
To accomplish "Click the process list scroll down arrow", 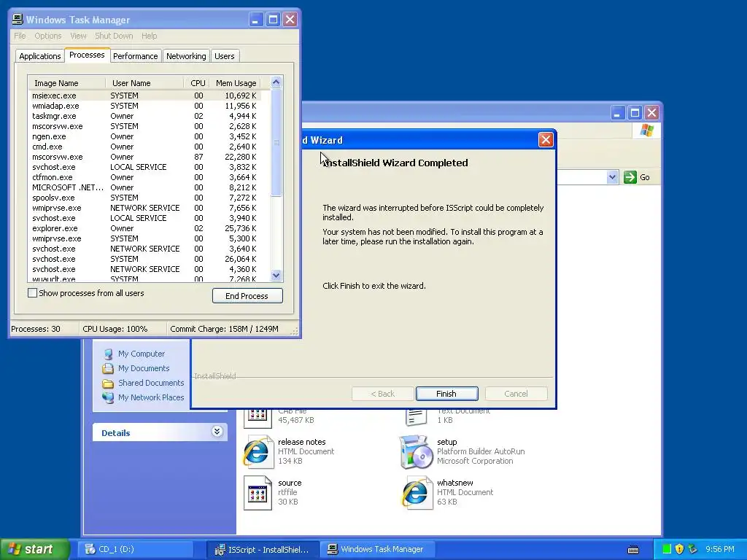I will pyautogui.click(x=276, y=275).
